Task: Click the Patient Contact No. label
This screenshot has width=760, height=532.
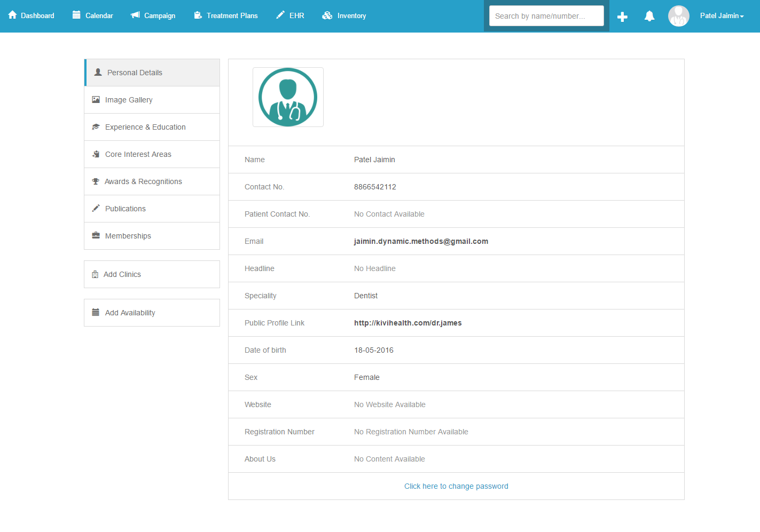Action: pyautogui.click(x=277, y=214)
